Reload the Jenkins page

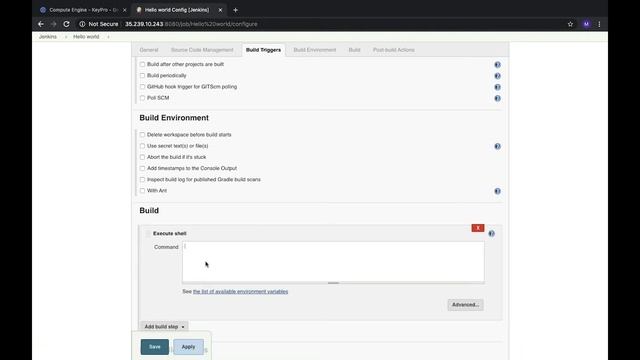[x=67, y=24]
